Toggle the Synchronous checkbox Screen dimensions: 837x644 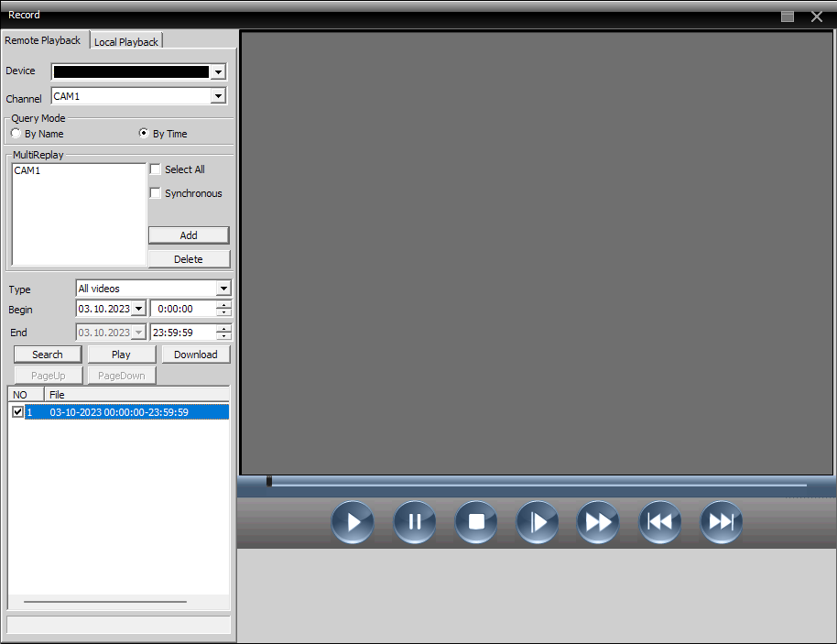(156, 193)
